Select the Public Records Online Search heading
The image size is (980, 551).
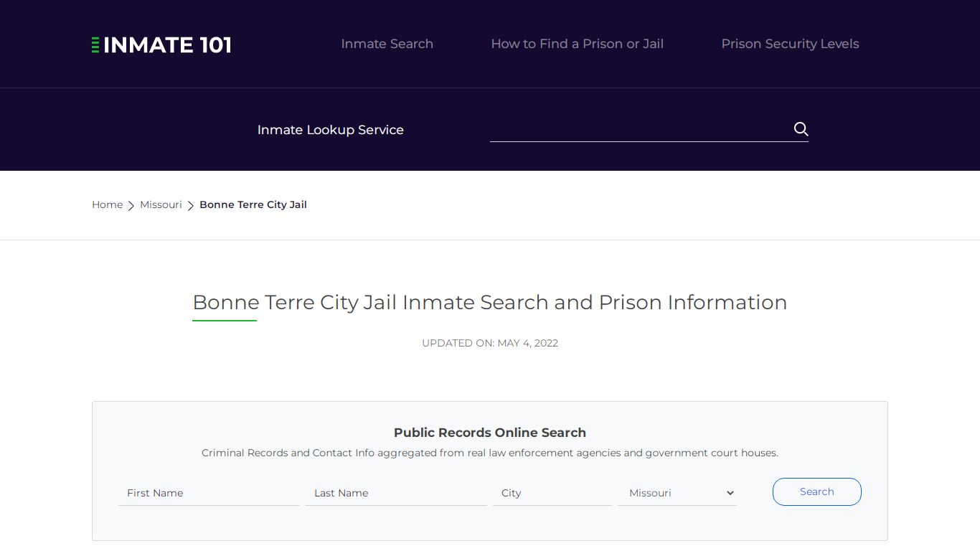point(490,433)
